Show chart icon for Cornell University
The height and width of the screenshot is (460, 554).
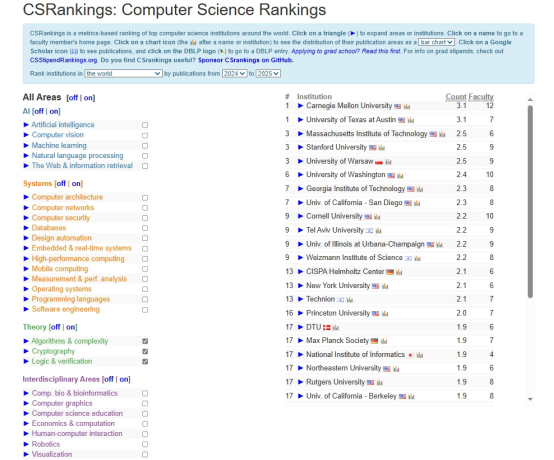[x=377, y=217]
